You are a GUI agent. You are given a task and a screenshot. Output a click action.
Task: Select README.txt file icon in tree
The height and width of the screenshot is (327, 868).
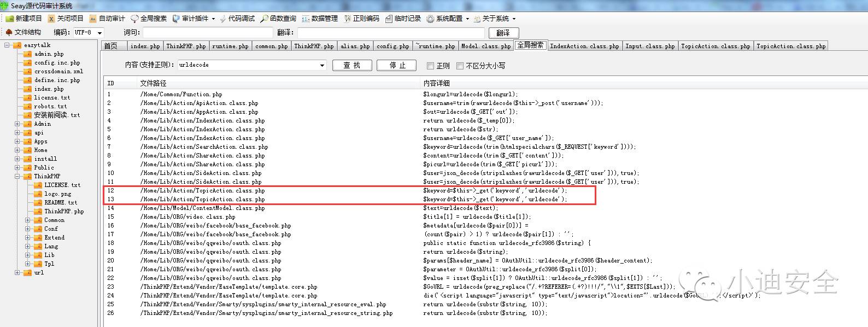pos(38,203)
